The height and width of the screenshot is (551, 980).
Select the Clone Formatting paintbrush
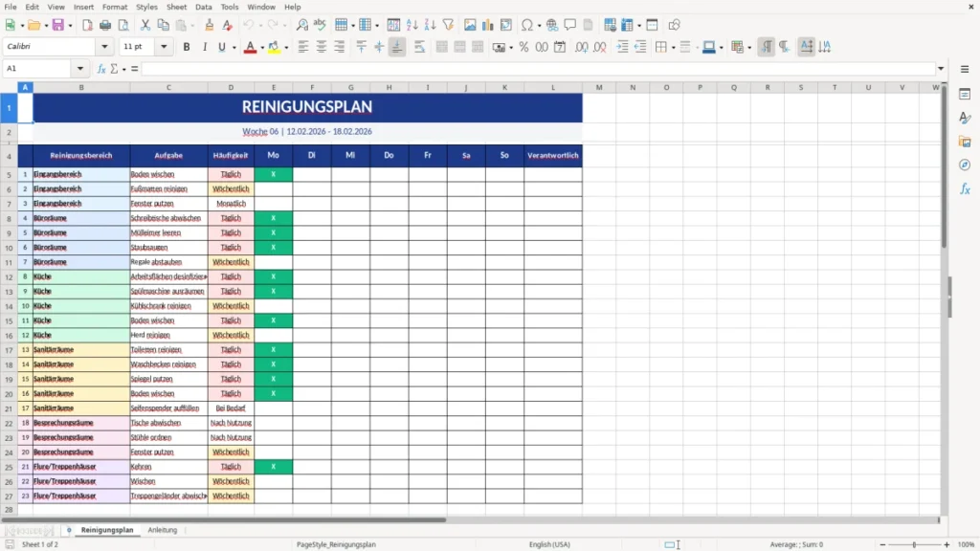[x=210, y=25]
